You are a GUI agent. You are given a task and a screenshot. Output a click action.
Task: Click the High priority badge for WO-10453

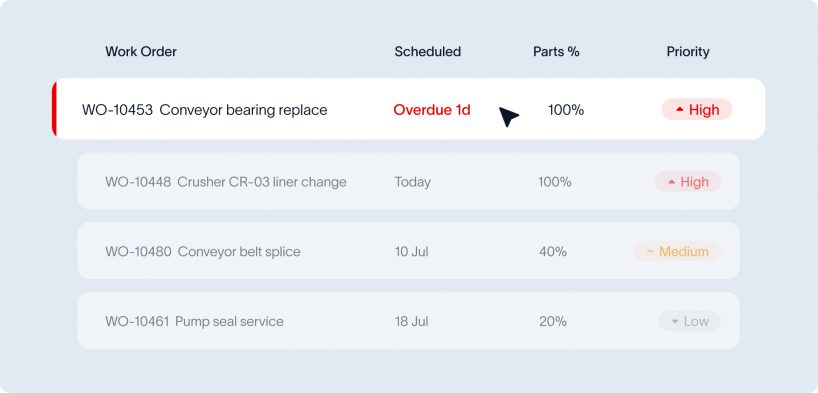point(696,110)
